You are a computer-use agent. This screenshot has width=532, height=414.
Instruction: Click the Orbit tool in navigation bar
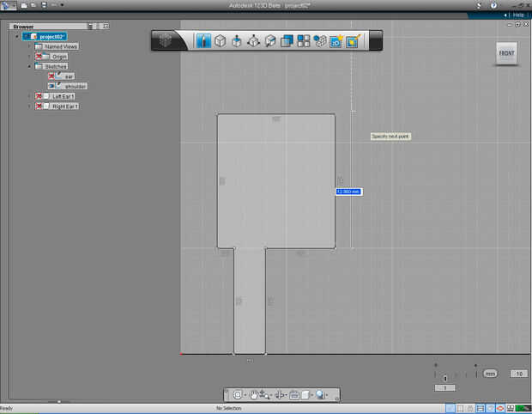click(279, 394)
